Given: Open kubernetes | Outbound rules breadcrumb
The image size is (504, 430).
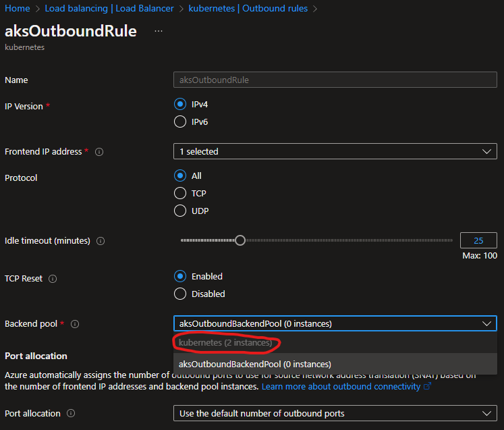Looking at the screenshot, I should coord(248,8).
